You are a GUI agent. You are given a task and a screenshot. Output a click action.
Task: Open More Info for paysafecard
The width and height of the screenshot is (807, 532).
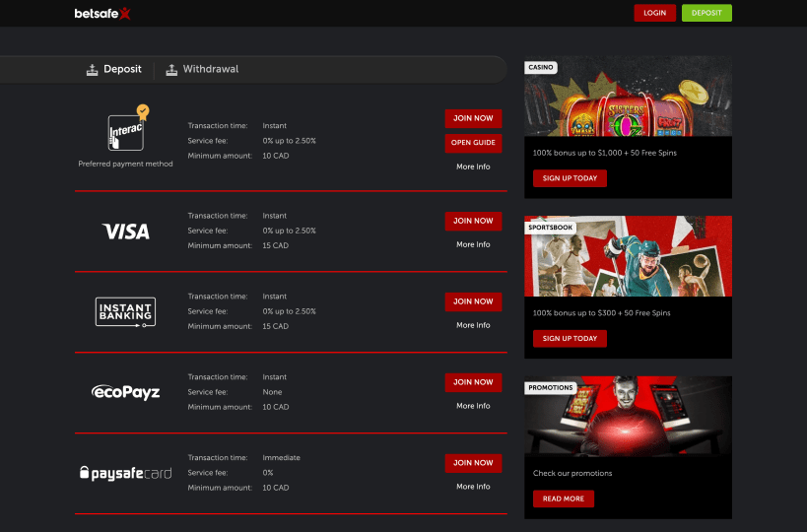[x=473, y=487]
